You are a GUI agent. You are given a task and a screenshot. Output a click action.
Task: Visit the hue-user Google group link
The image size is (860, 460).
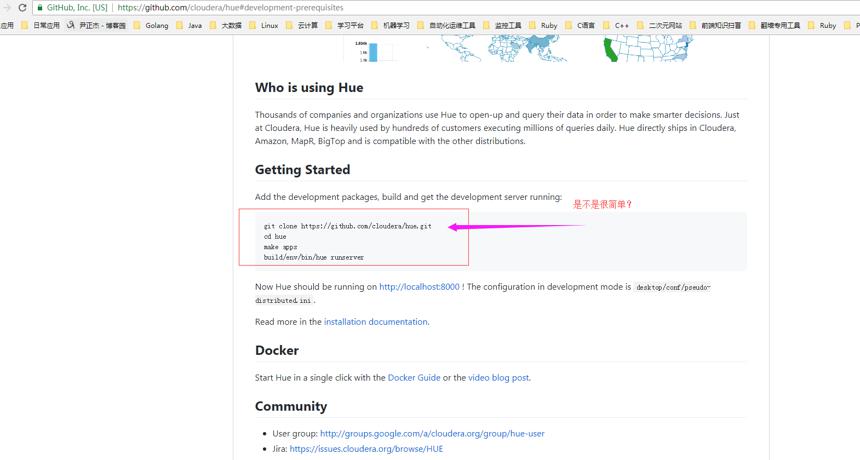click(432, 434)
